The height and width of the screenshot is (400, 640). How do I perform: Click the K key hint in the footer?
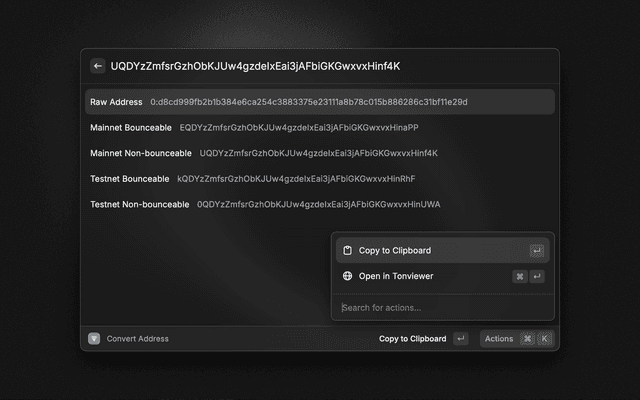[x=545, y=339]
